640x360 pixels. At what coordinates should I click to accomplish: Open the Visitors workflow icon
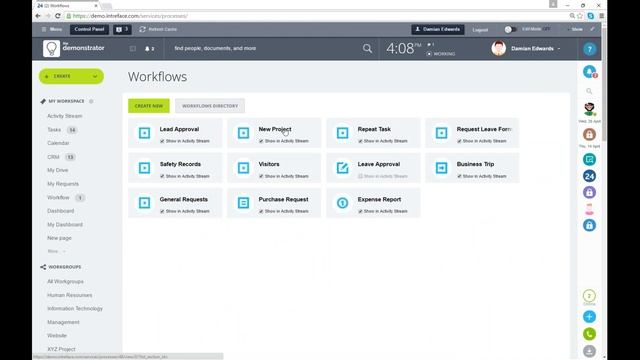[x=243, y=168]
